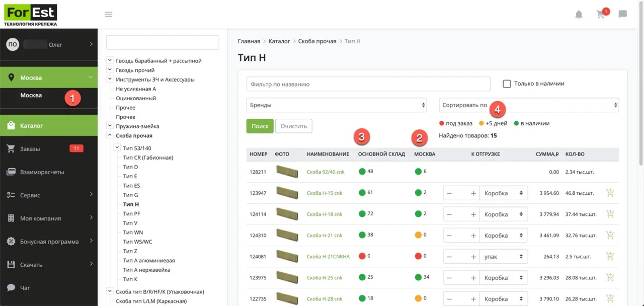
Task: Enable the Только в наличии checkbox
Action: point(507,84)
